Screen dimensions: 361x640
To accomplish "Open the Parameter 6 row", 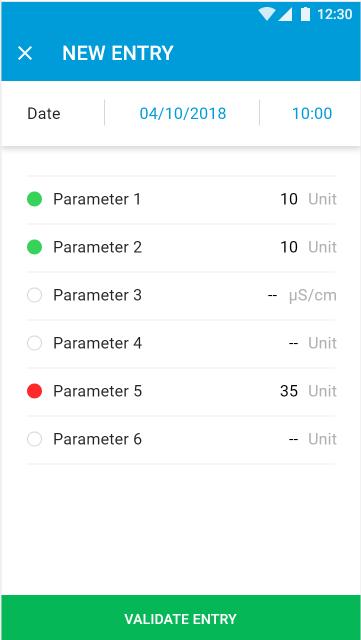I will pyautogui.click(x=182, y=439).
